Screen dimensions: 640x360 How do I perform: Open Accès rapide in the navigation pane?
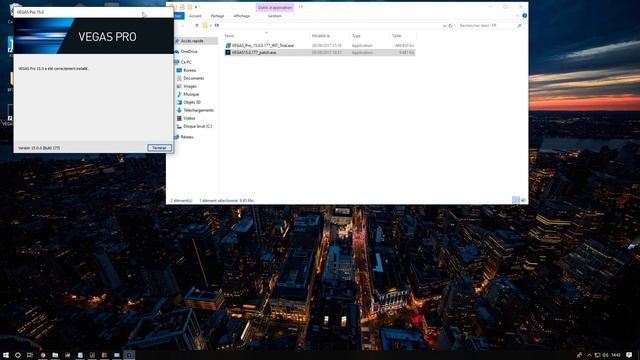192,41
